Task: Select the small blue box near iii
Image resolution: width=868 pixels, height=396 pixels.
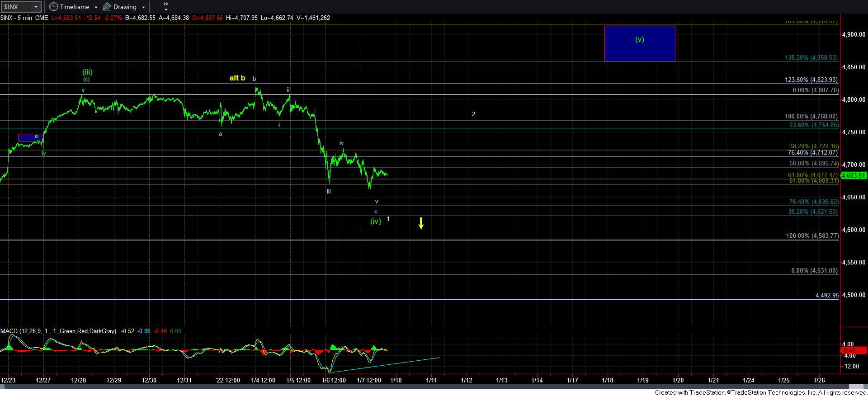Action: 30,137
